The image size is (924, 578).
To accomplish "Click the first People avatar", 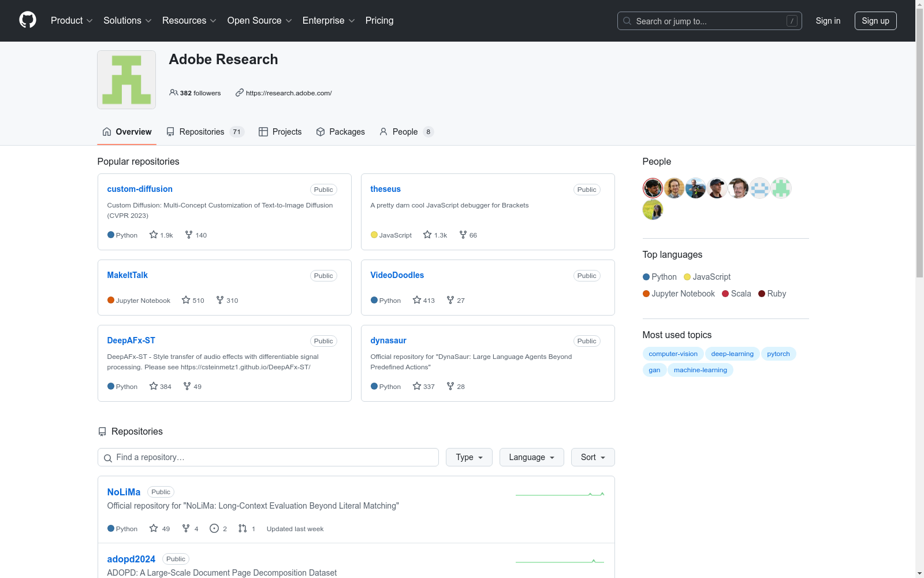I will 653,188.
